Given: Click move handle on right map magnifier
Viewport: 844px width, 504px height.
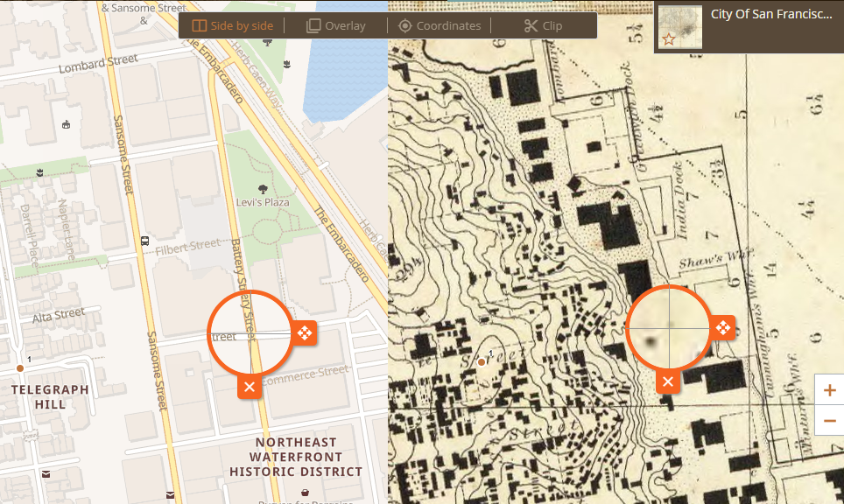Looking at the screenshot, I should coord(723,327).
